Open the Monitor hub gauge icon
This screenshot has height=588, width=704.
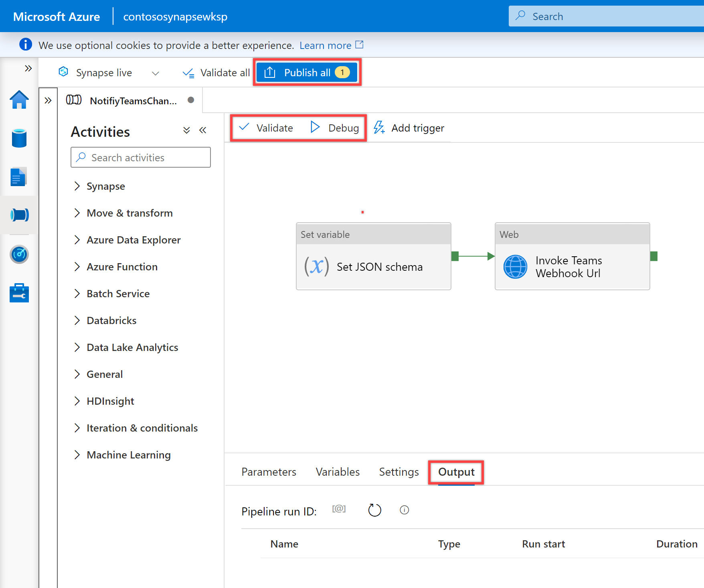(x=19, y=254)
